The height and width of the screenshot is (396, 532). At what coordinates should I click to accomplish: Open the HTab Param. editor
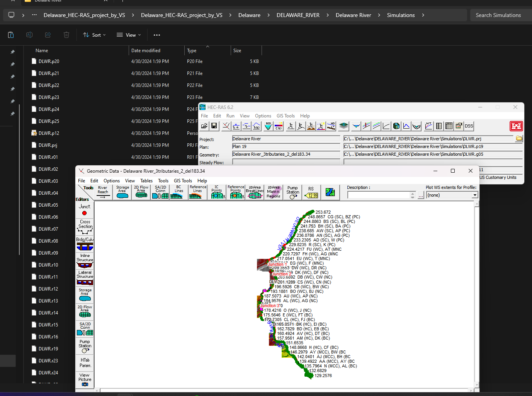[85, 363]
